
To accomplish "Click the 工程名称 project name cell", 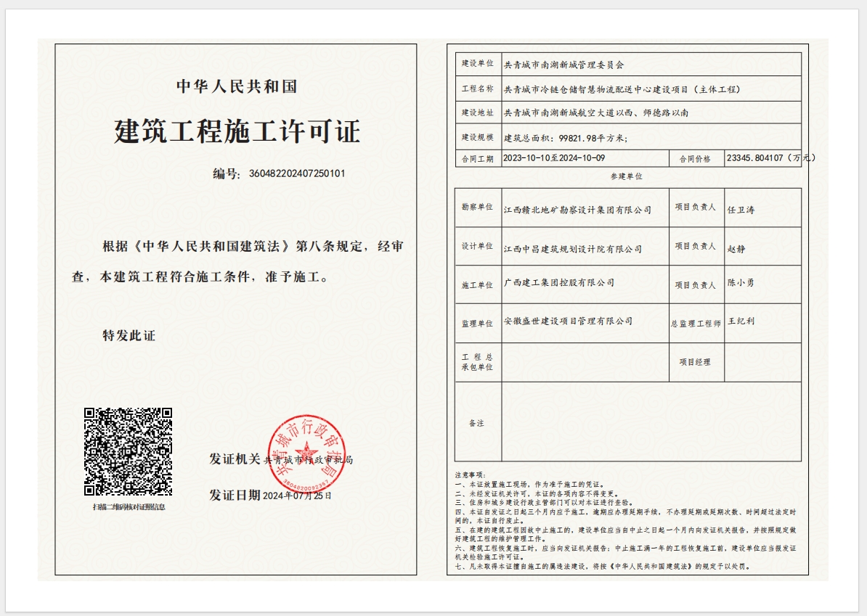I will point(621,89).
